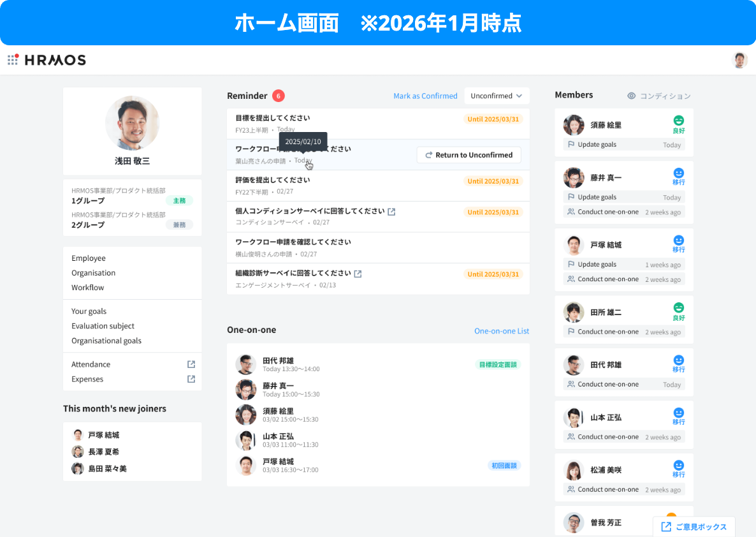Click external link icon on 個人コンディションサーベイ reminder
Viewport: 756px width, 537px height.
click(391, 212)
